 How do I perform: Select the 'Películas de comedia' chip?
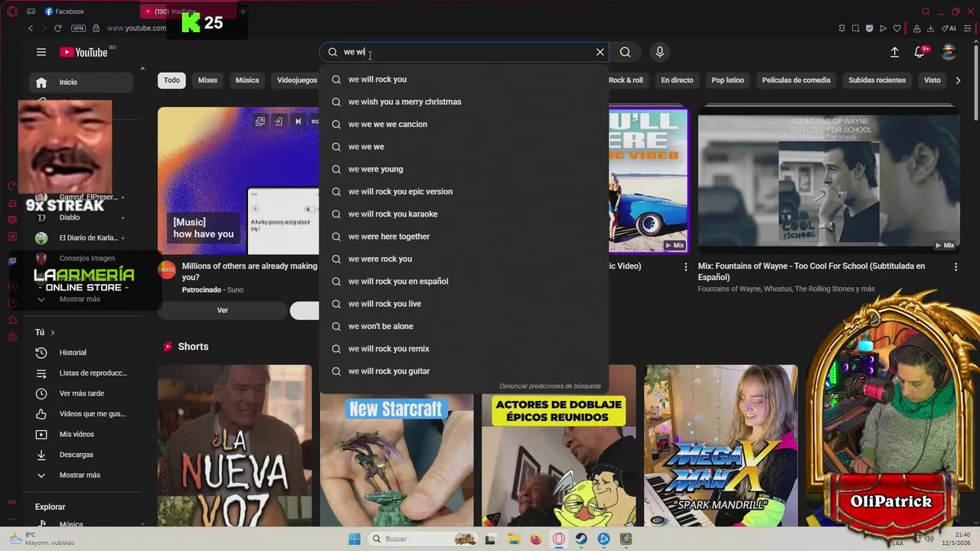tap(796, 80)
